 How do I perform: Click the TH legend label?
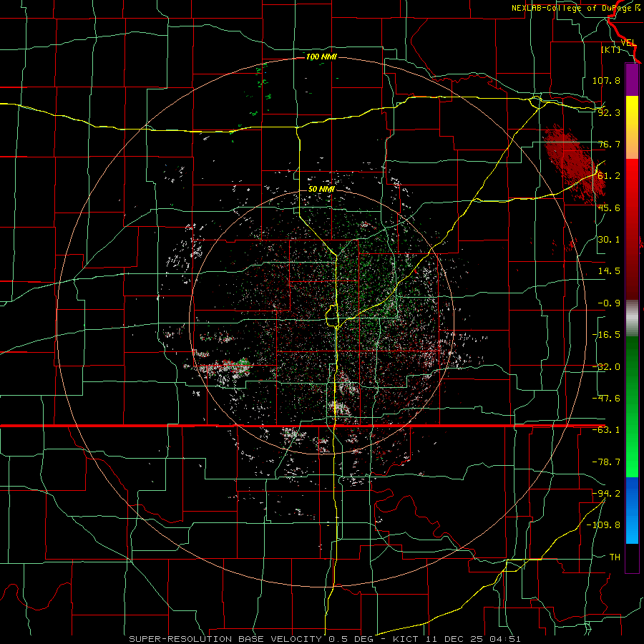[x=615, y=557]
